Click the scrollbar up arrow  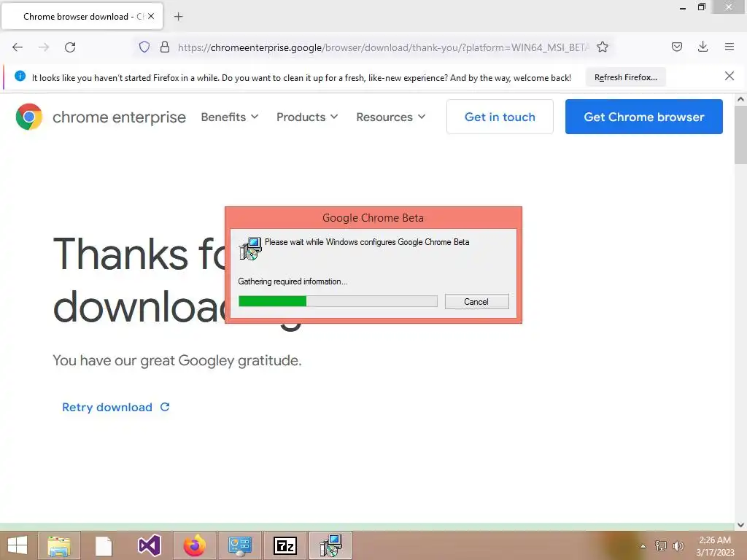click(740, 99)
